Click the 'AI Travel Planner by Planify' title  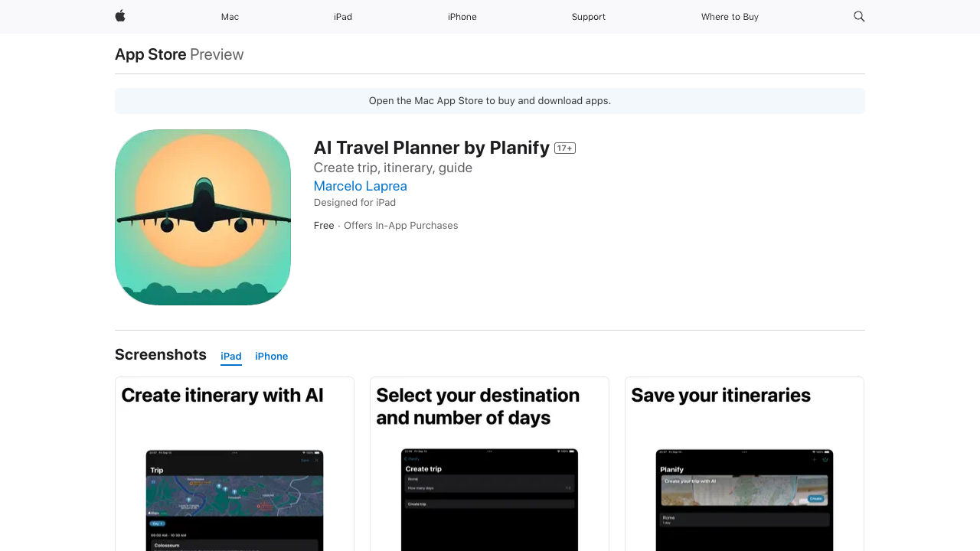click(432, 148)
